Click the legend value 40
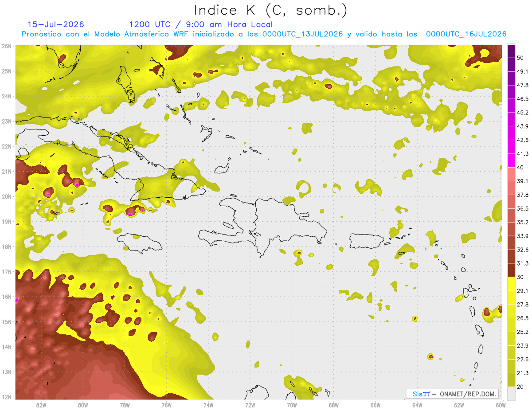 [521, 168]
